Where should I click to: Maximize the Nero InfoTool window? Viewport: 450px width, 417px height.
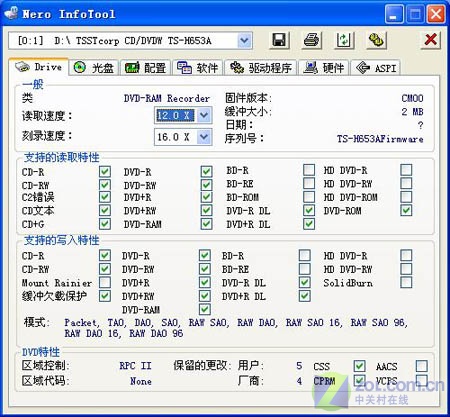(415, 14)
